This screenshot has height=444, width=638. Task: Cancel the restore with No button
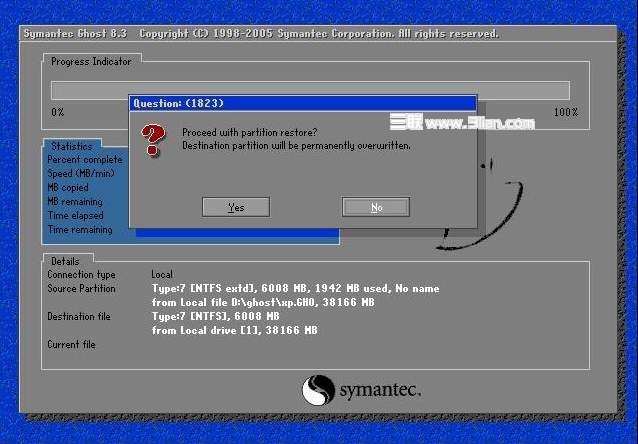[376, 207]
